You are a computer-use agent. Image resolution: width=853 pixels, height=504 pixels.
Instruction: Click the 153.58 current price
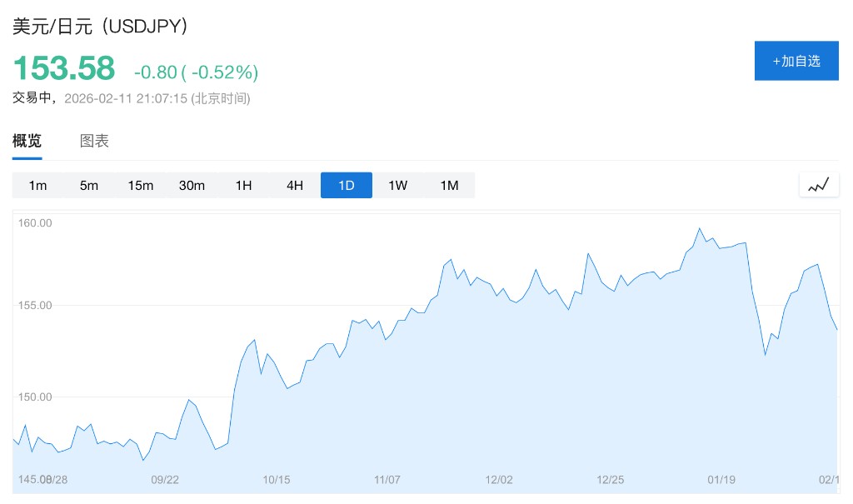coord(64,68)
